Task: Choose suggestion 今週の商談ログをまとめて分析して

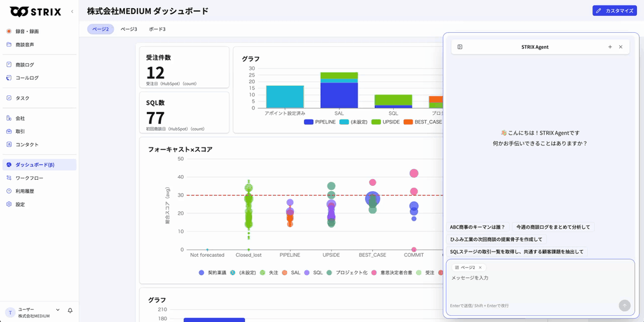Action: tap(553, 227)
